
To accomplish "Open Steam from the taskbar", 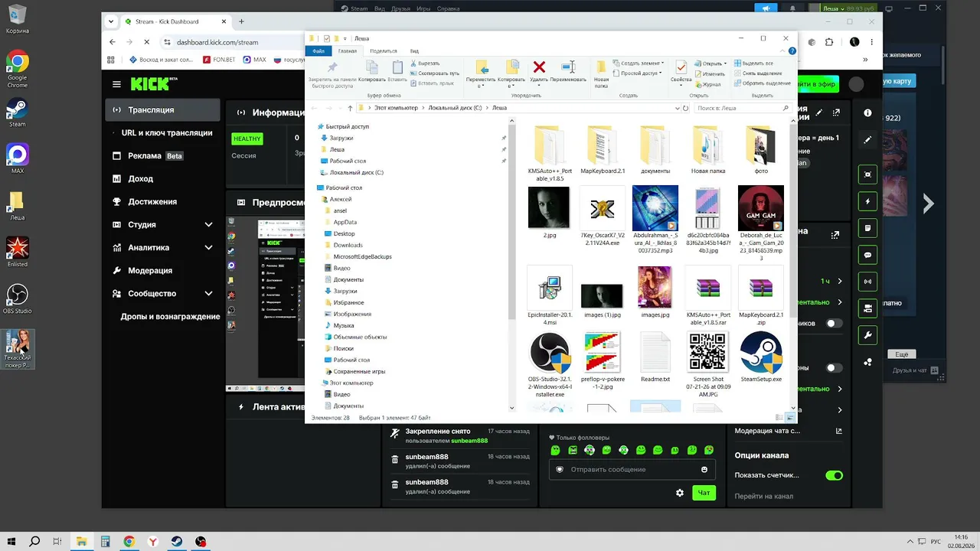I will (x=177, y=542).
